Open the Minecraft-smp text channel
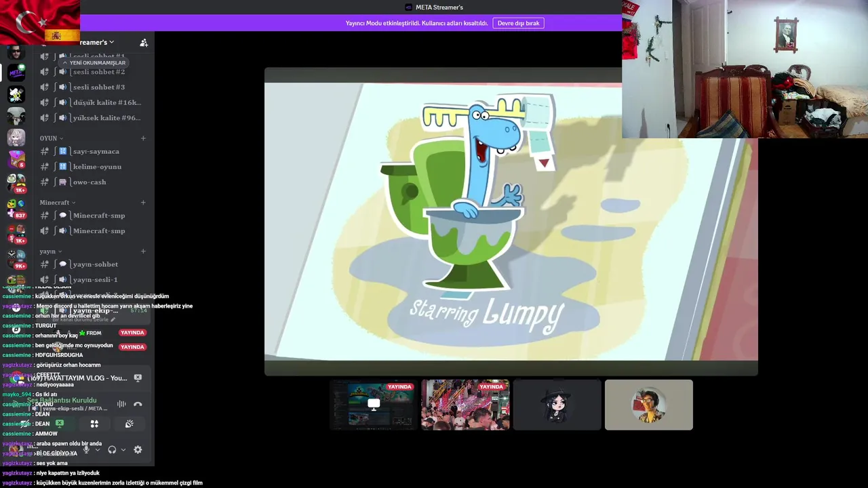Image resolution: width=868 pixels, height=488 pixels. tap(94, 216)
